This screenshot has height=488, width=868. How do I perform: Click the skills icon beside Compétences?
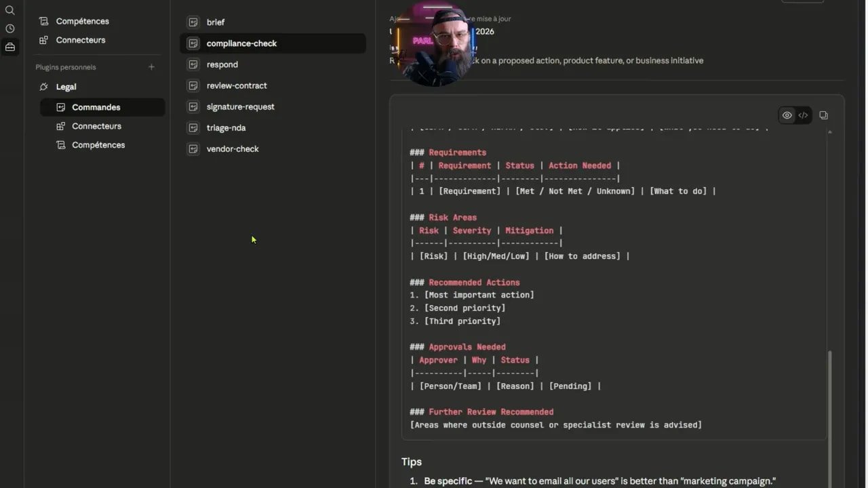tap(60, 144)
